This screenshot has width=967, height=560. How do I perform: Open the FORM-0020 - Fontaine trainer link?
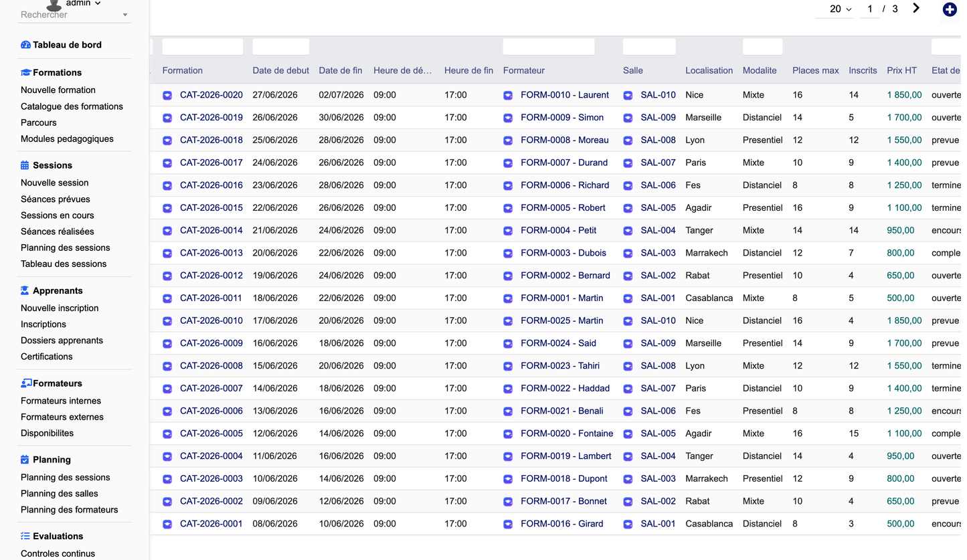click(567, 434)
